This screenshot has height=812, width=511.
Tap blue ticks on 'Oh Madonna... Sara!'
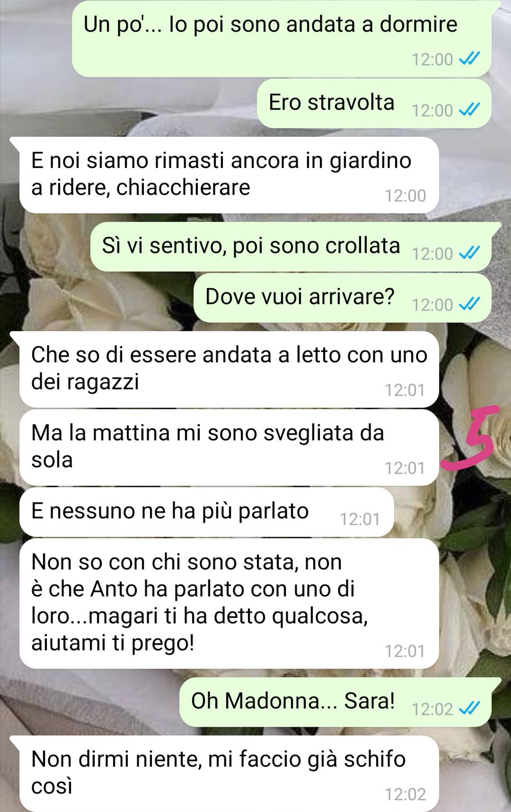469,709
